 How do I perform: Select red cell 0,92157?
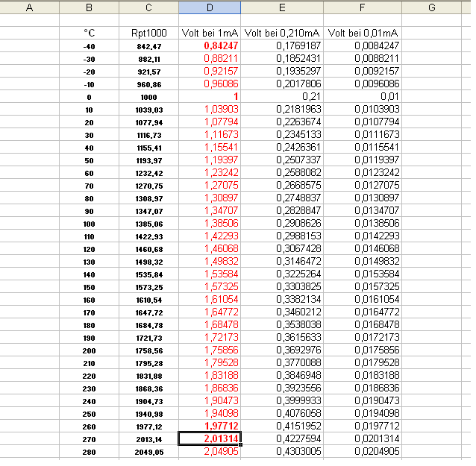210,72
